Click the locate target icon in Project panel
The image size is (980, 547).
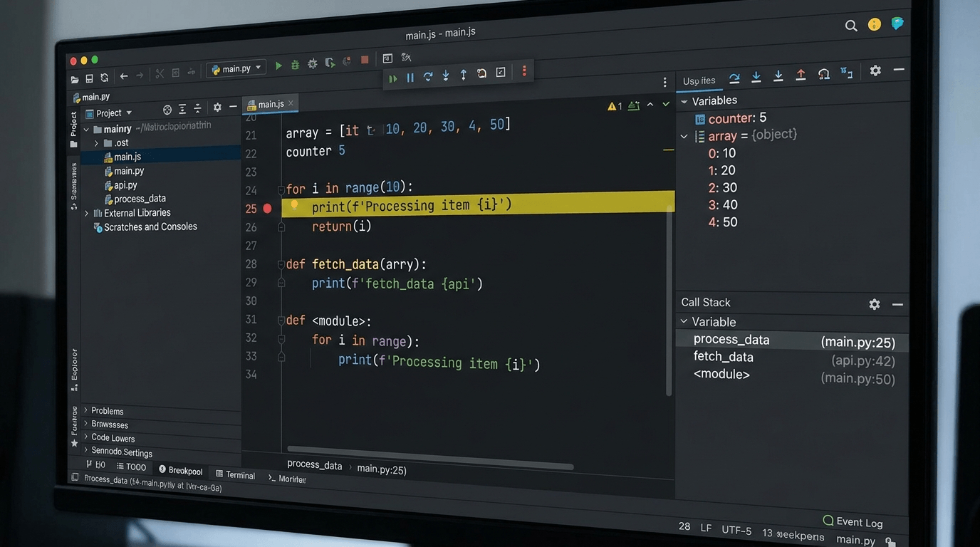point(167,110)
